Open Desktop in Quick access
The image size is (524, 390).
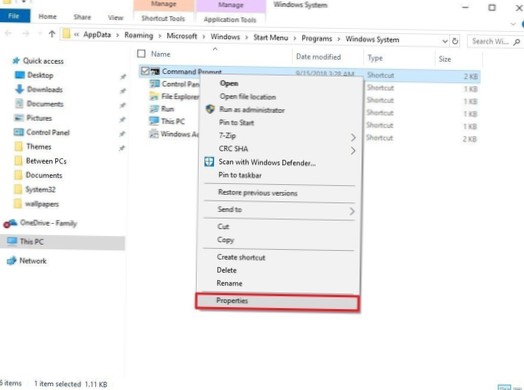(40, 75)
